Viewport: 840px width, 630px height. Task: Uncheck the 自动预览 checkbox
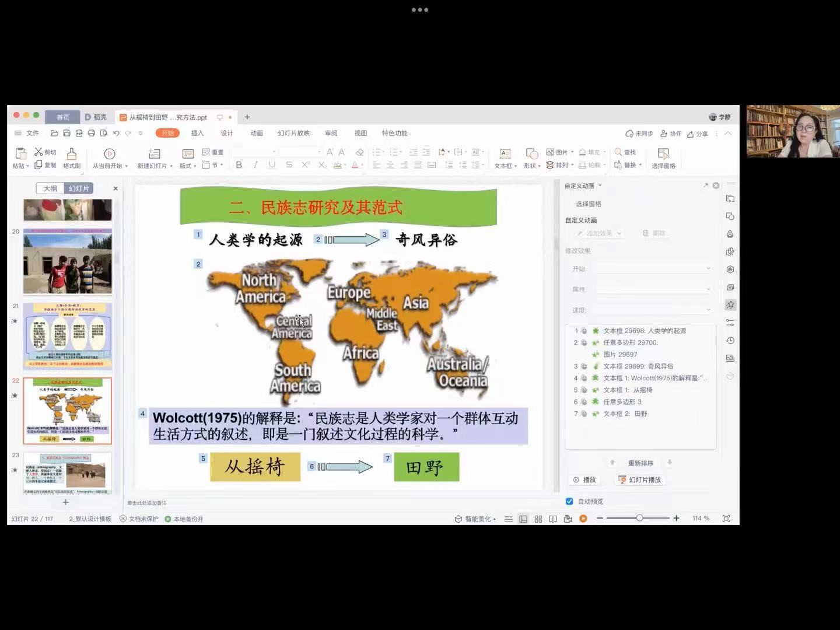pyautogui.click(x=569, y=501)
